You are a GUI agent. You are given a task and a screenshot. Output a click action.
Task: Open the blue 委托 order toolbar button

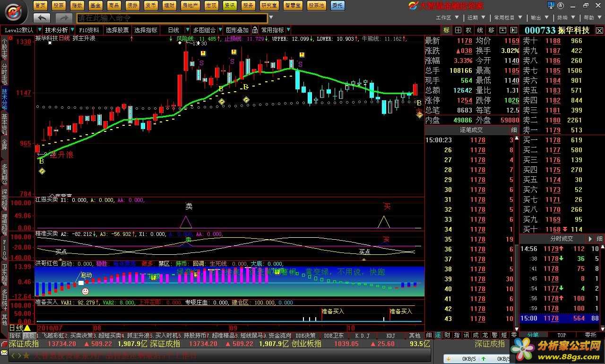337,5
